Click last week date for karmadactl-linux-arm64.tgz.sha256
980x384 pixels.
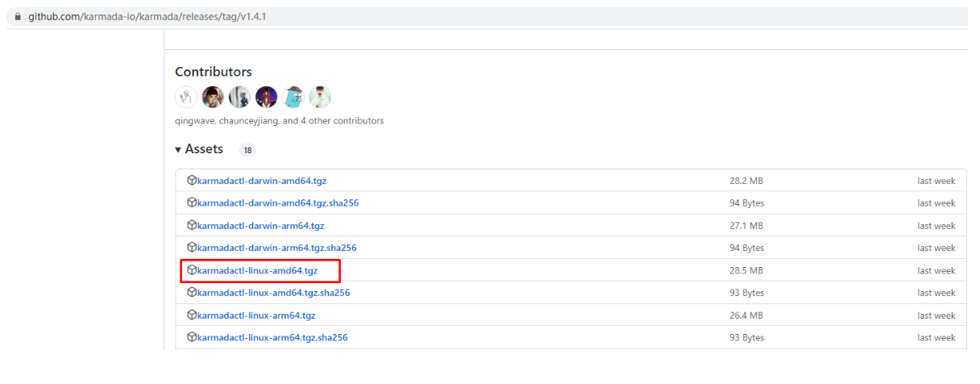click(x=936, y=337)
